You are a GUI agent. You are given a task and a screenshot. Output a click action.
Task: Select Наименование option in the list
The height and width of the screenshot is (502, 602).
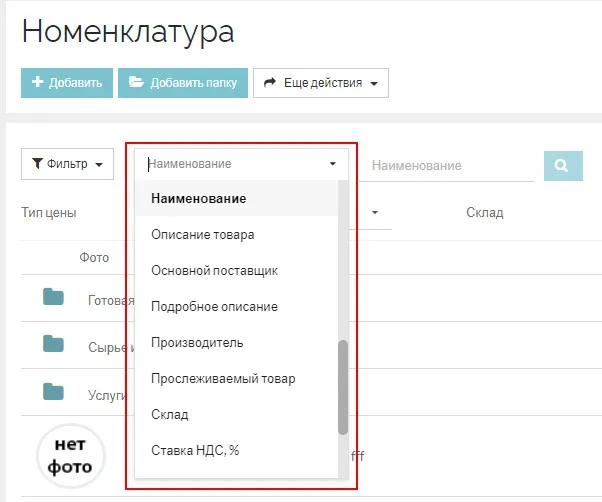coord(199,199)
